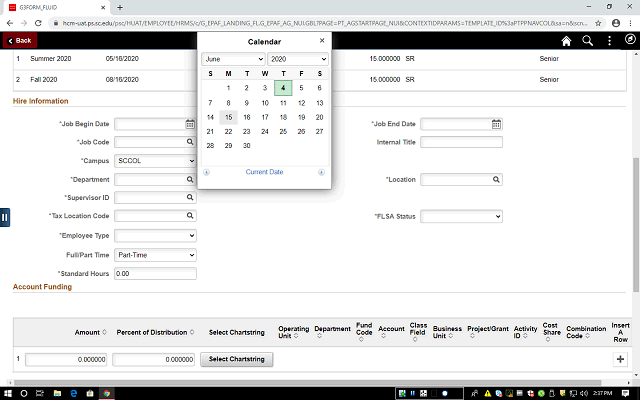This screenshot has height=400, width=640.
Task: Sort by Amount column sort icon
Action: 104,332
